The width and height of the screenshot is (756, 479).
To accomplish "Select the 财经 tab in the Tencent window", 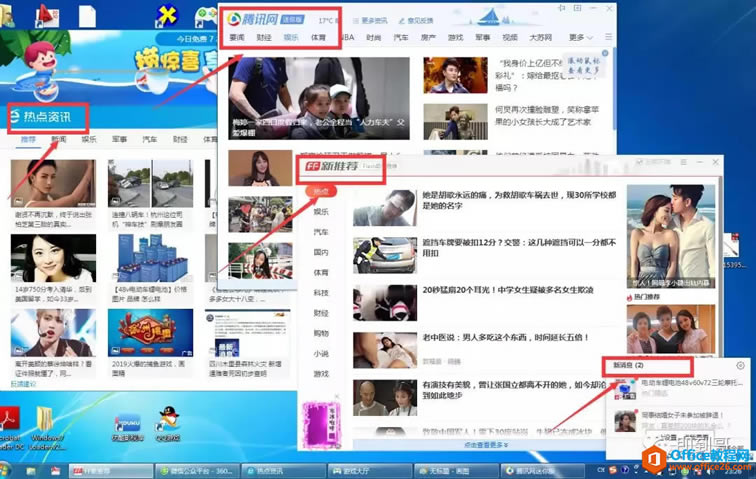I will [264, 38].
